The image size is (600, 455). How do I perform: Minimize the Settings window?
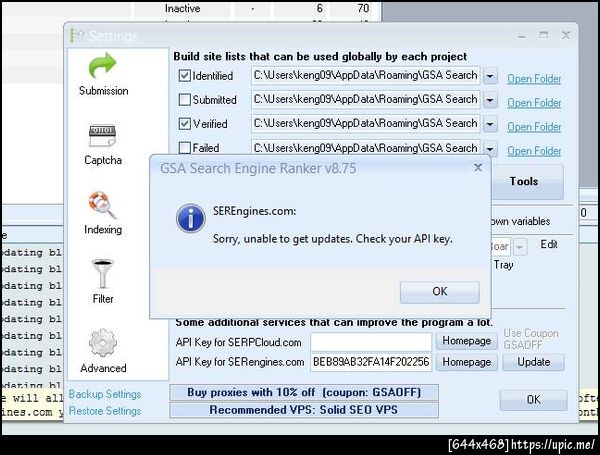click(522, 36)
